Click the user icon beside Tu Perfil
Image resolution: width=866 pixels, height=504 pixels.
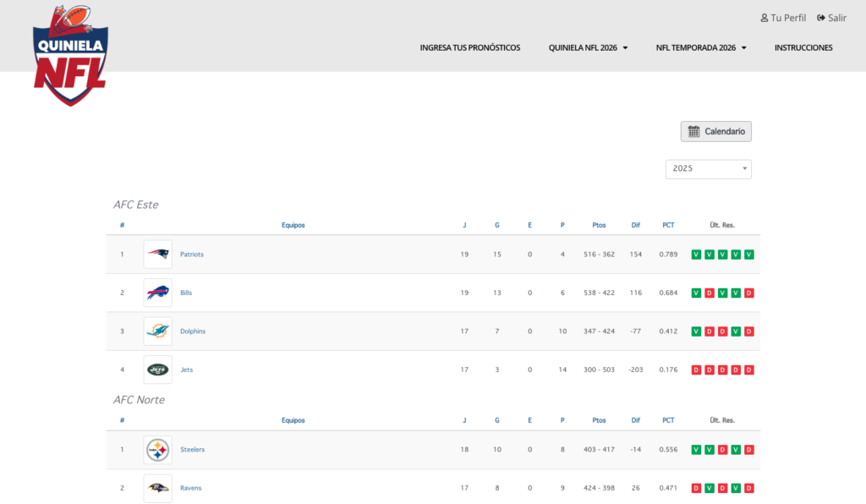point(765,18)
